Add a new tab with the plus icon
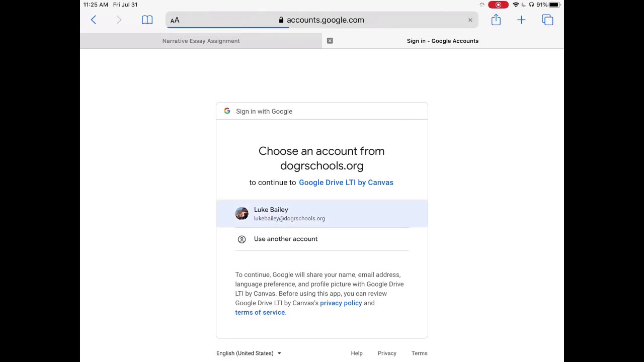The image size is (644, 362). click(x=521, y=20)
